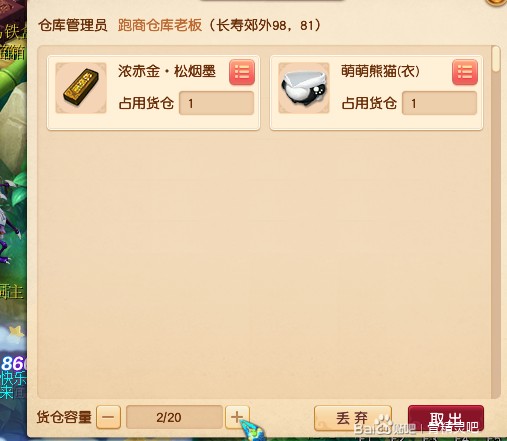Click the red 取出 withdraw button

pos(446,418)
